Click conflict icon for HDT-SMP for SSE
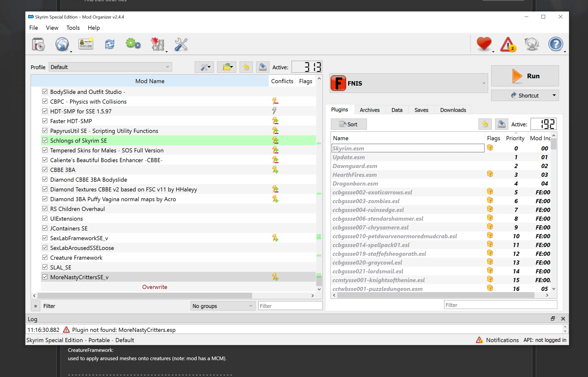Image resolution: width=588 pixels, height=377 pixels. tap(274, 111)
